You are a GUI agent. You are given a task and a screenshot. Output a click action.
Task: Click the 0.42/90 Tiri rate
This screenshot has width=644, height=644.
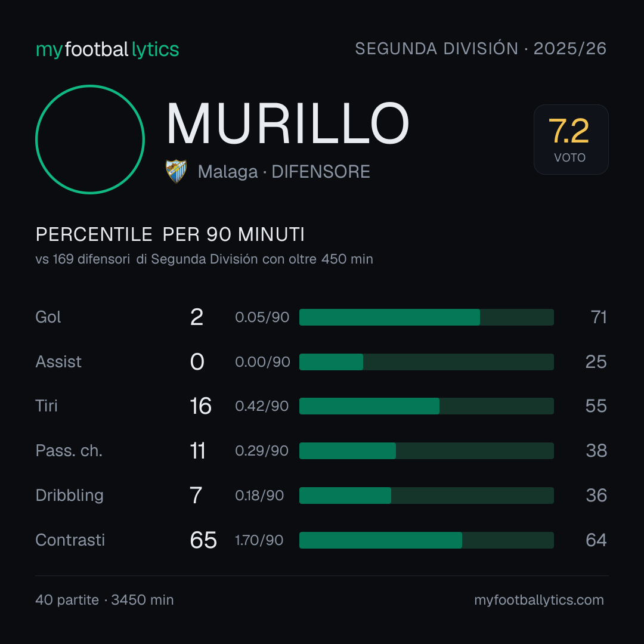click(262, 406)
